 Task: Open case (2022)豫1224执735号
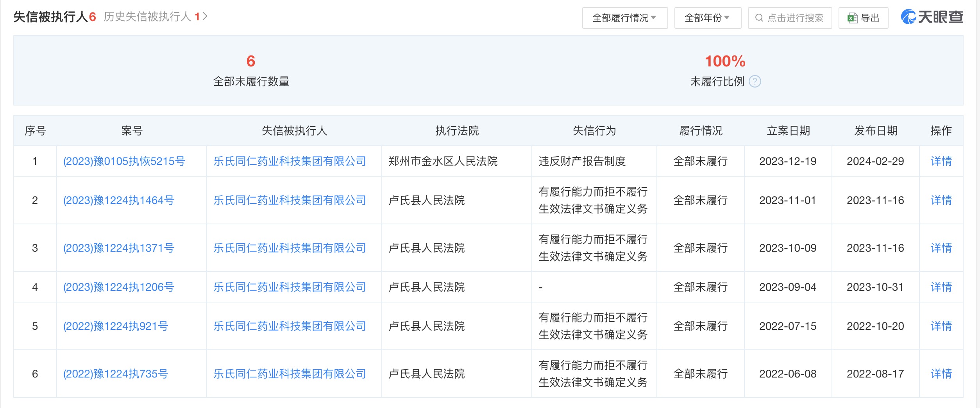[x=116, y=374]
